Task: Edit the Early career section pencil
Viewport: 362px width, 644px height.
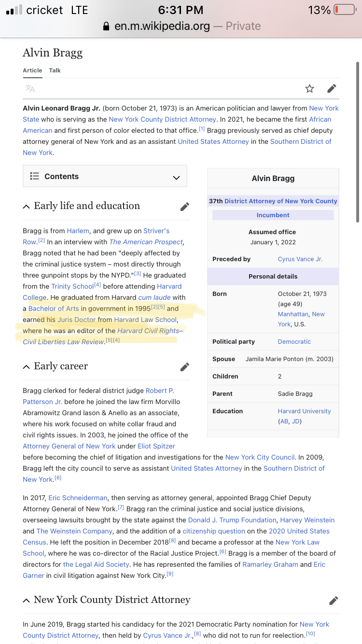Action: point(184,367)
